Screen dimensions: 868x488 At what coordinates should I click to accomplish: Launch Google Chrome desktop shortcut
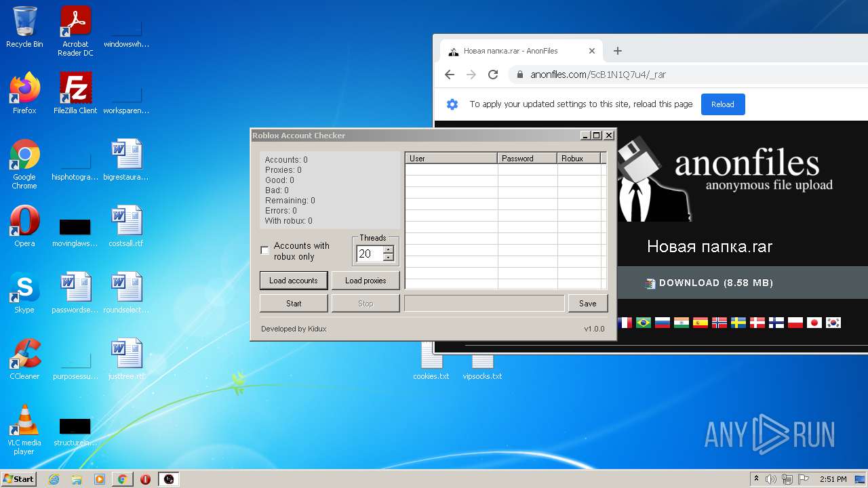point(24,164)
